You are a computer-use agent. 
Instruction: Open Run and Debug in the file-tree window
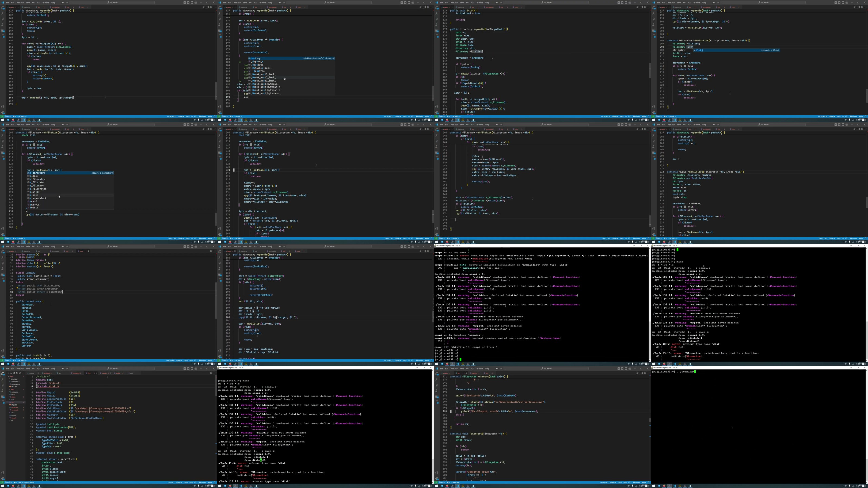click(3, 391)
